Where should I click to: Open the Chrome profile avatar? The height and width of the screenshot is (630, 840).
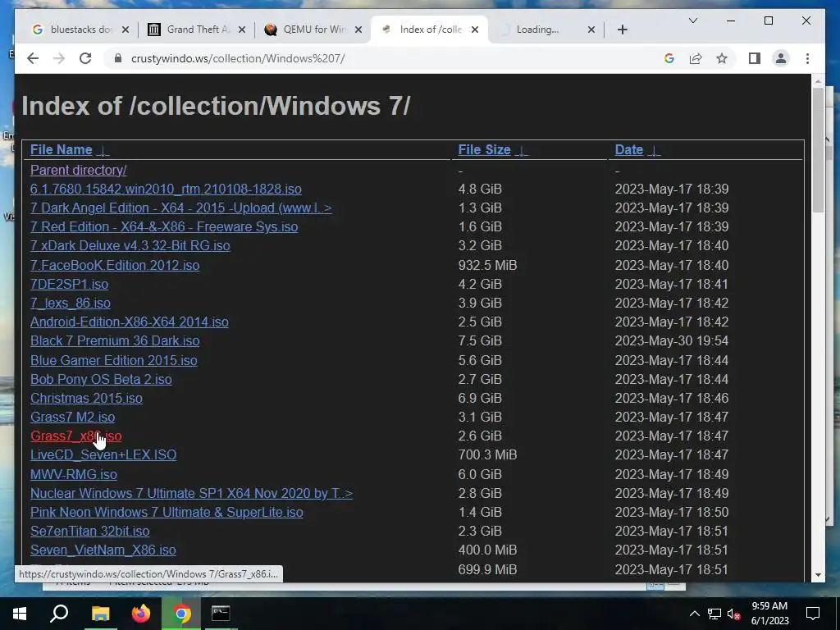point(781,58)
